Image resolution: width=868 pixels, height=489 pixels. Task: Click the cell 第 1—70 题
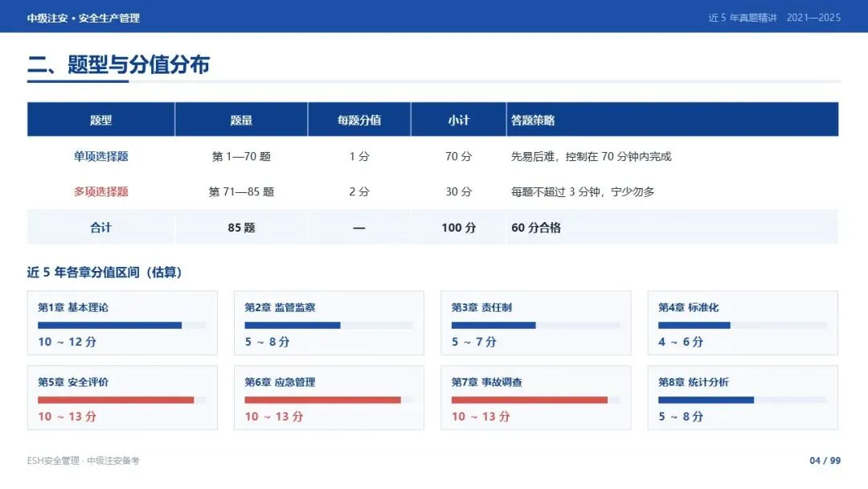(x=241, y=156)
